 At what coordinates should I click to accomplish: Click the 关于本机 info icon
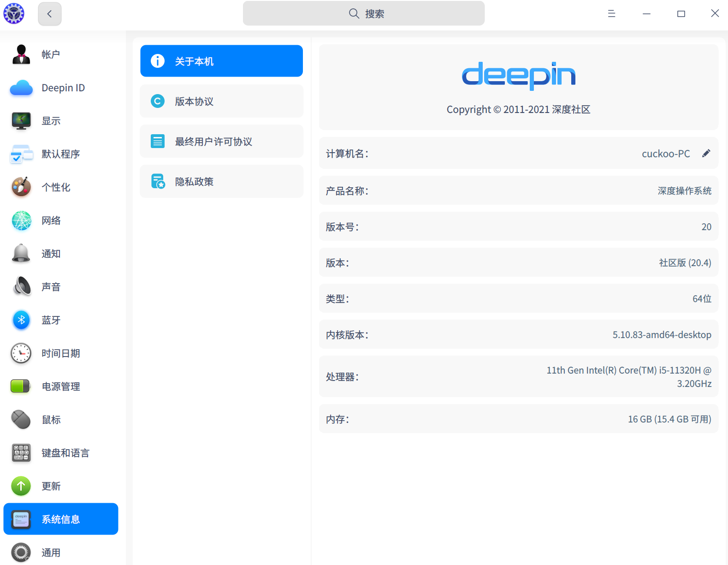(158, 61)
